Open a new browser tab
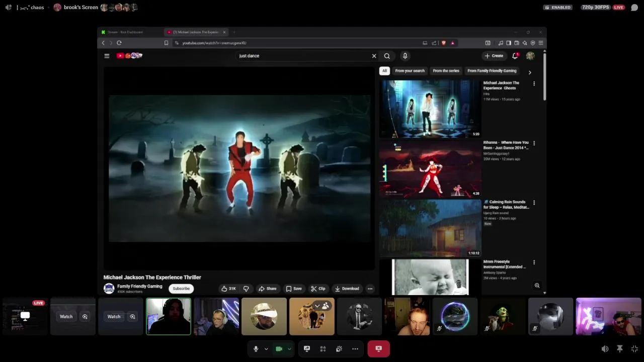This screenshot has width=644, height=362. 234,32
